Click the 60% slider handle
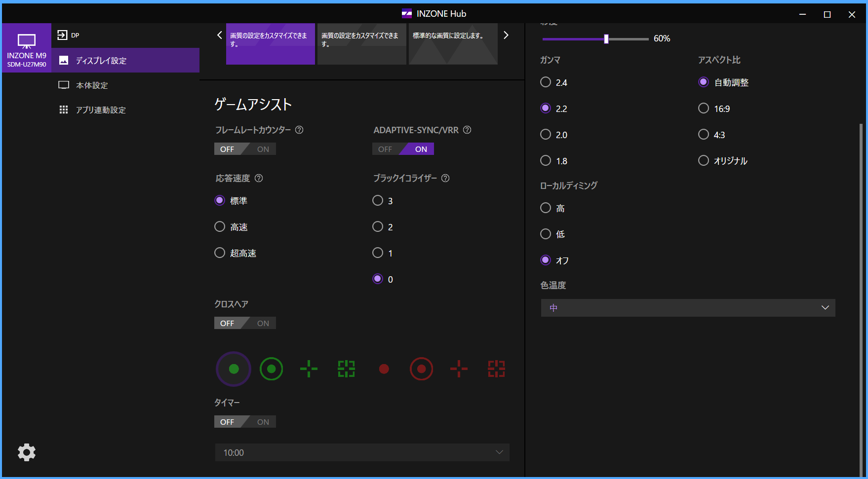868x479 pixels. tap(606, 39)
